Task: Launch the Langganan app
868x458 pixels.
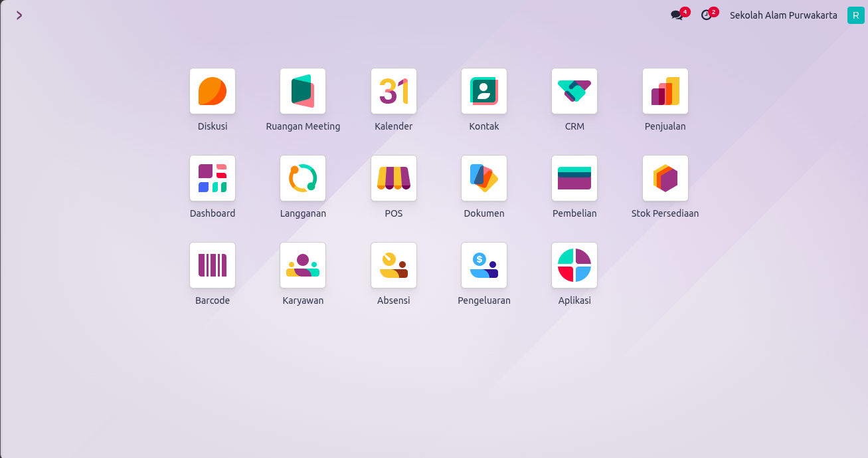Action: [x=303, y=178]
